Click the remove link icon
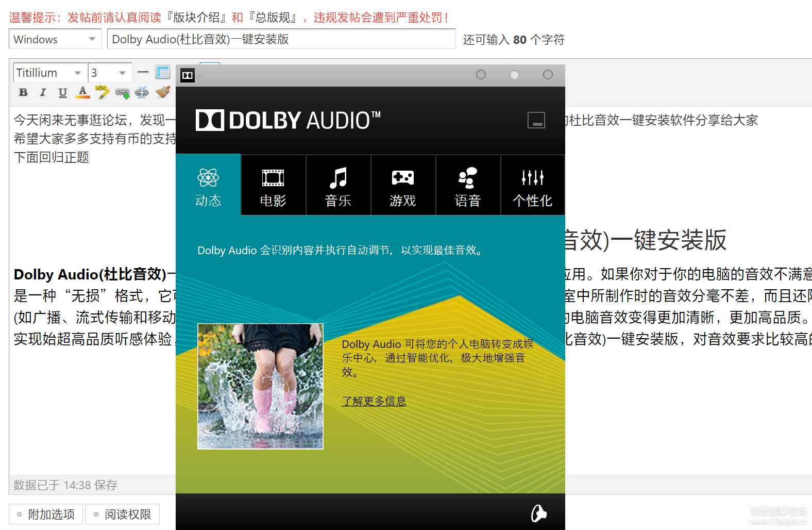This screenshot has width=812, height=530. [142, 92]
